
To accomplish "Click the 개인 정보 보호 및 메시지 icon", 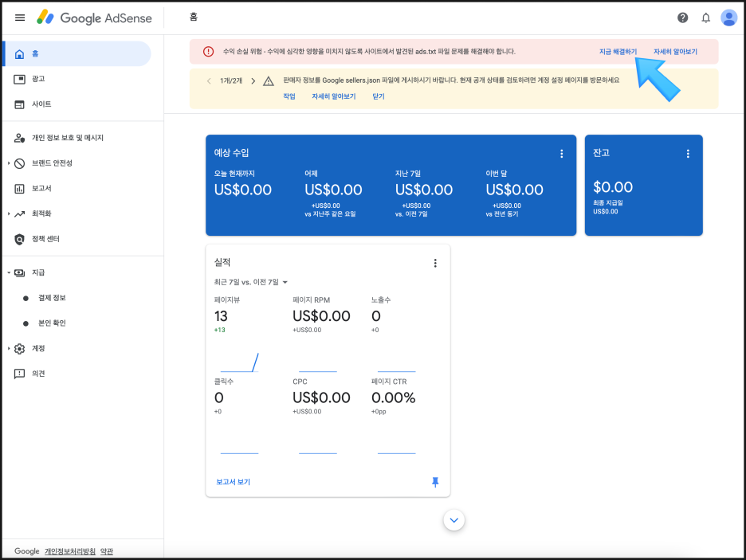I will pos(19,138).
